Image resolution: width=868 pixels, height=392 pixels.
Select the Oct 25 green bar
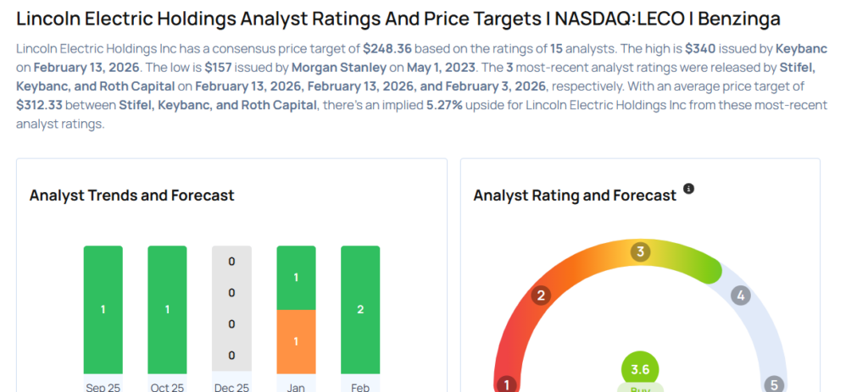[x=168, y=309]
